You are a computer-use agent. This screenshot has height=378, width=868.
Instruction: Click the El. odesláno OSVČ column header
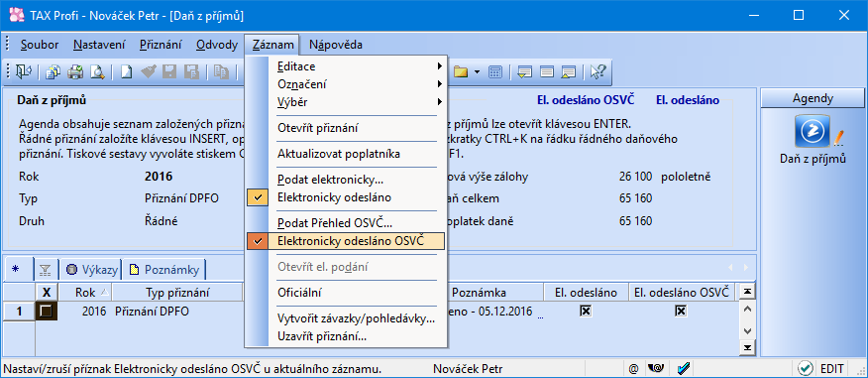pos(682,292)
